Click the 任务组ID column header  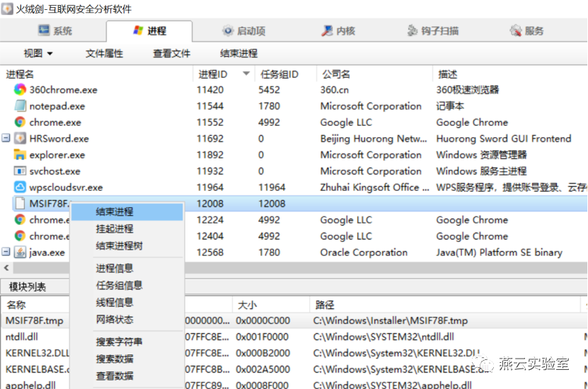pyautogui.click(x=286, y=74)
